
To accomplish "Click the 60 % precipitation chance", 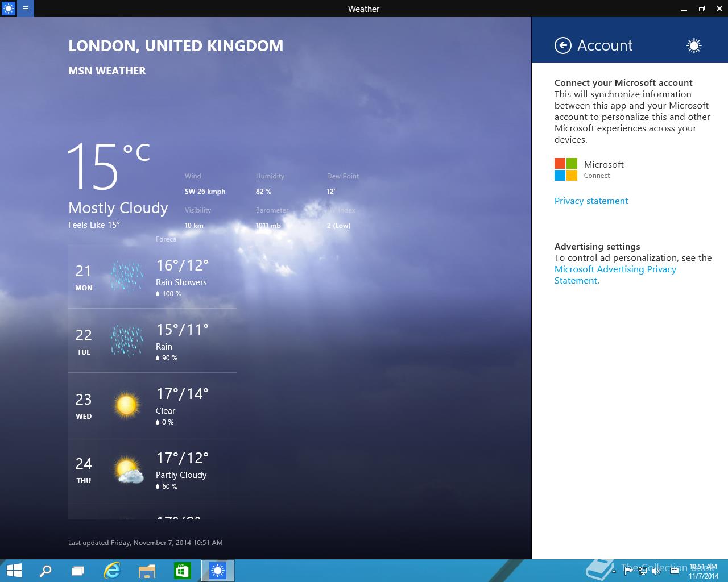I will pyautogui.click(x=167, y=487).
